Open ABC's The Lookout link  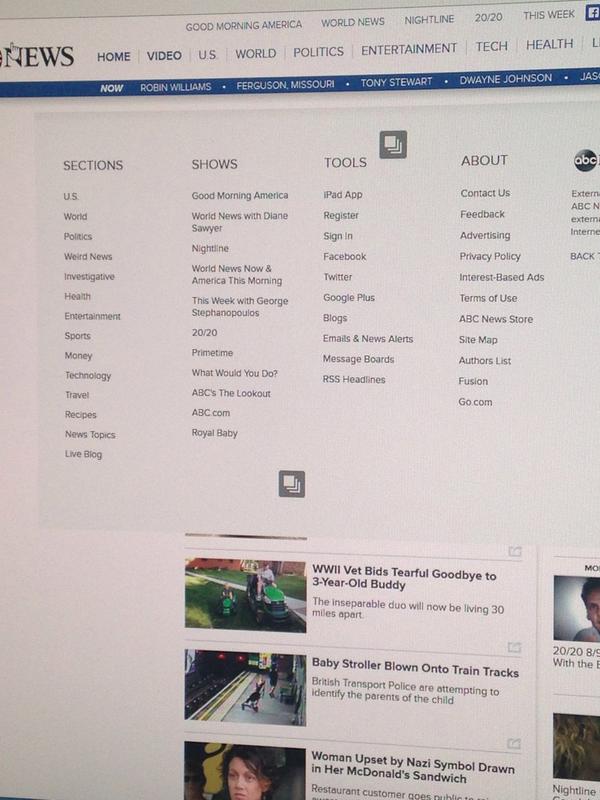click(231, 393)
